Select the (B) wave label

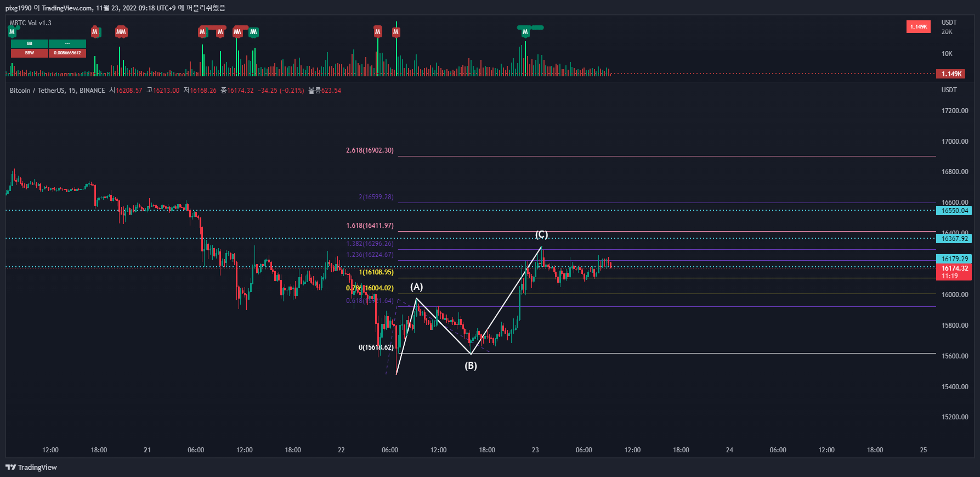[x=471, y=366]
